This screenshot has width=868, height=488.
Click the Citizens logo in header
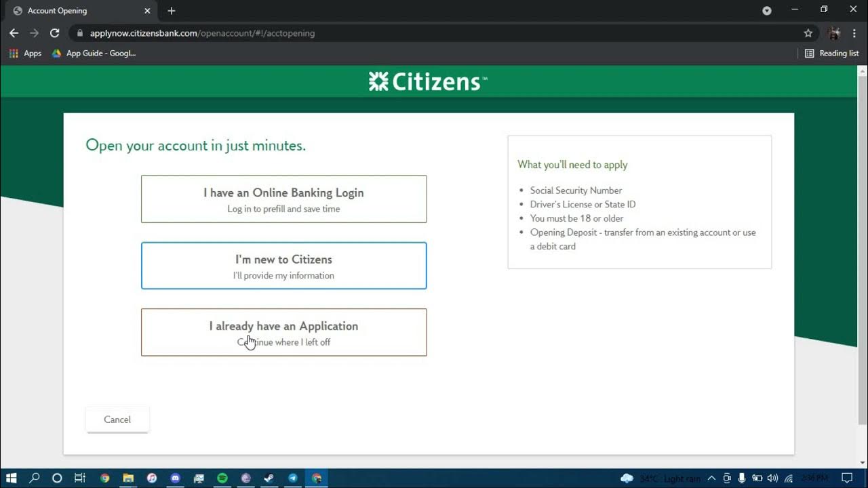pos(427,82)
